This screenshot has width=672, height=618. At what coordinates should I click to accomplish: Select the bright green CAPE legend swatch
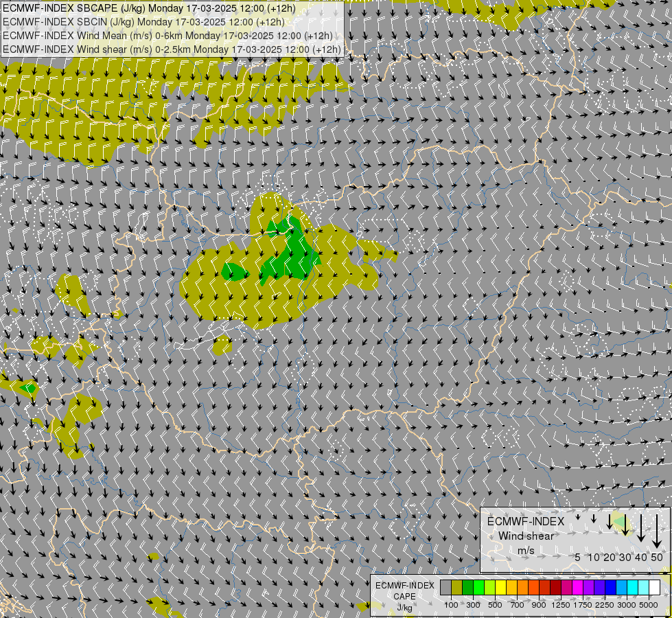[479, 588]
